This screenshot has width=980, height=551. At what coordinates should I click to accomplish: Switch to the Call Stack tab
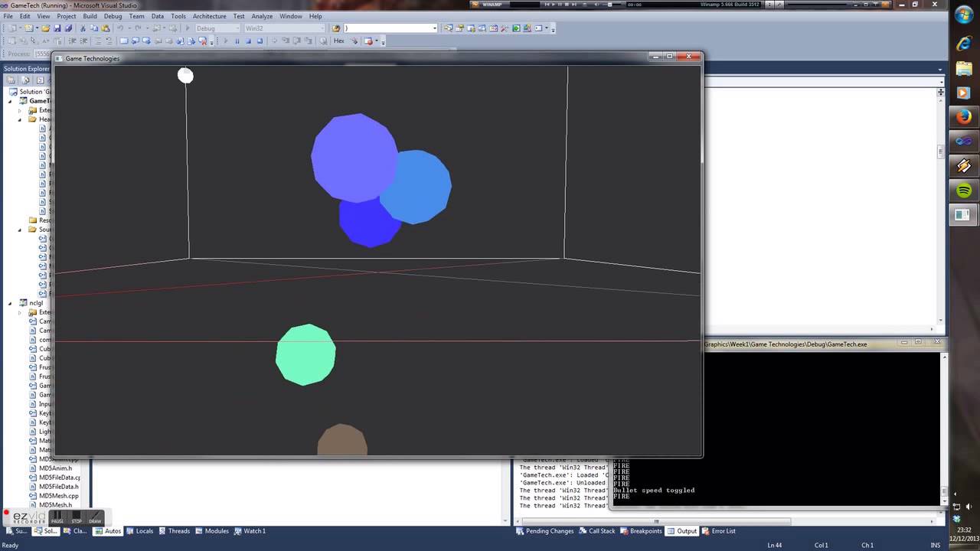click(596, 530)
